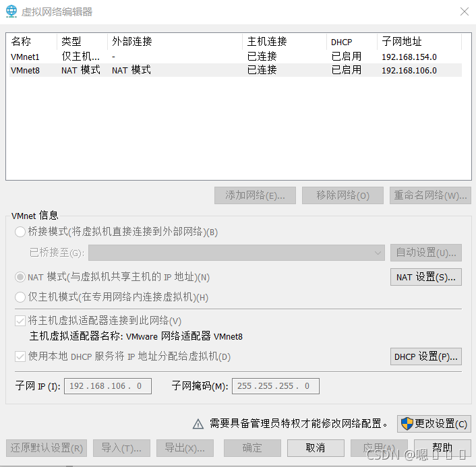Open DHCP 设置(P)... dialog
The image size is (476, 467).
pos(426,356)
